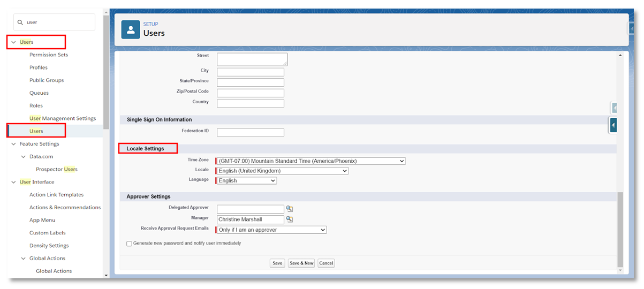644x289 pixels.
Task: Open Prospector Users item
Action: (x=57, y=169)
